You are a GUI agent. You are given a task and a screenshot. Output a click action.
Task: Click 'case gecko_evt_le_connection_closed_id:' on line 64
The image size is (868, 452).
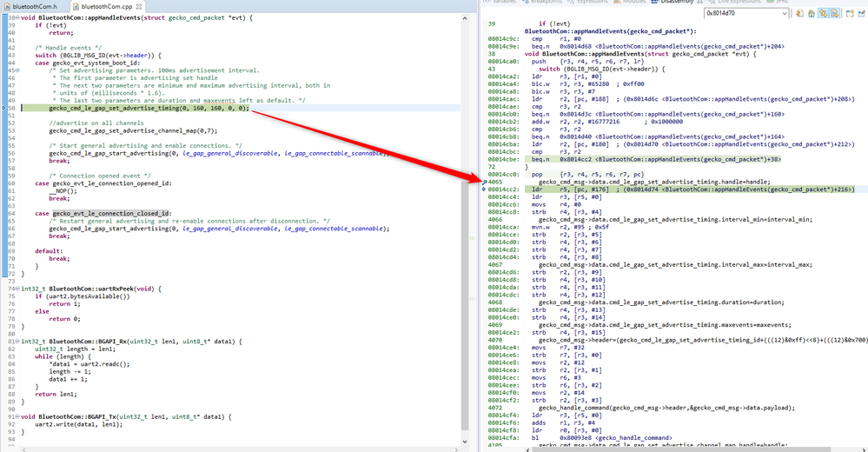[103, 213]
